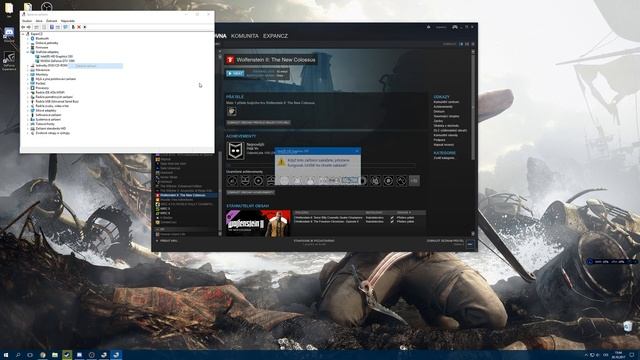Switch Steam library to the first view-mode icon
The height and width of the screenshot is (360, 640).
[461, 44]
